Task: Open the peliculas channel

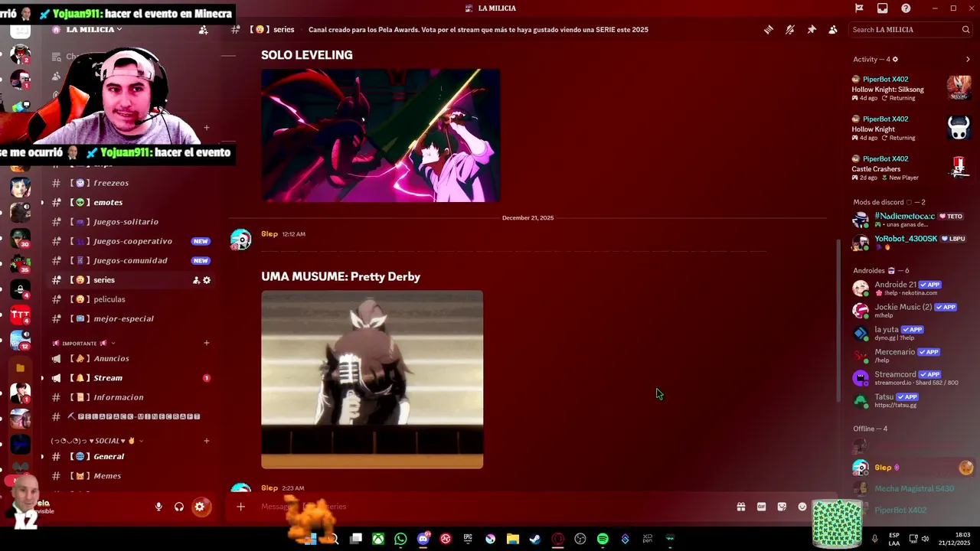Action: click(x=130, y=299)
